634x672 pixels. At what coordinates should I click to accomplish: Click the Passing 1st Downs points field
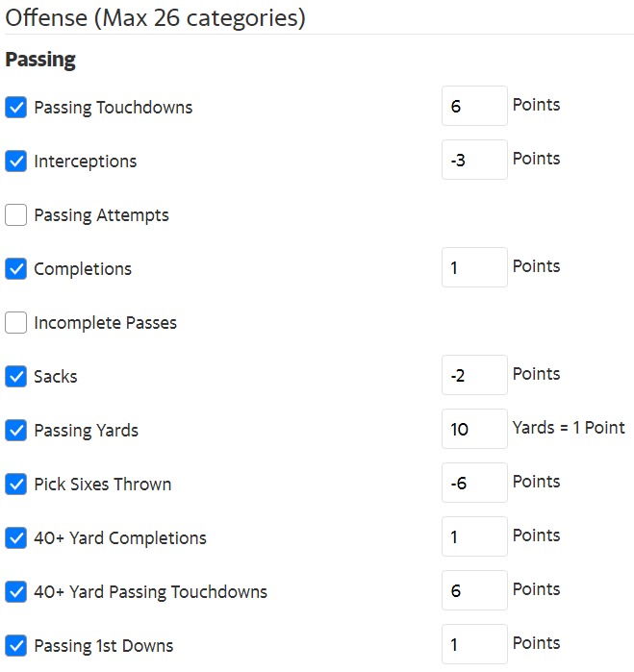tap(474, 644)
